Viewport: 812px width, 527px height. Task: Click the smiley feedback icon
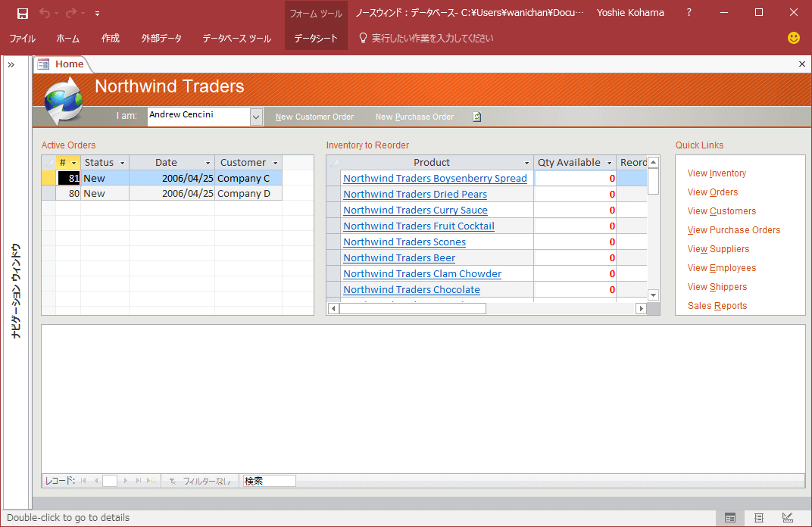(x=793, y=38)
